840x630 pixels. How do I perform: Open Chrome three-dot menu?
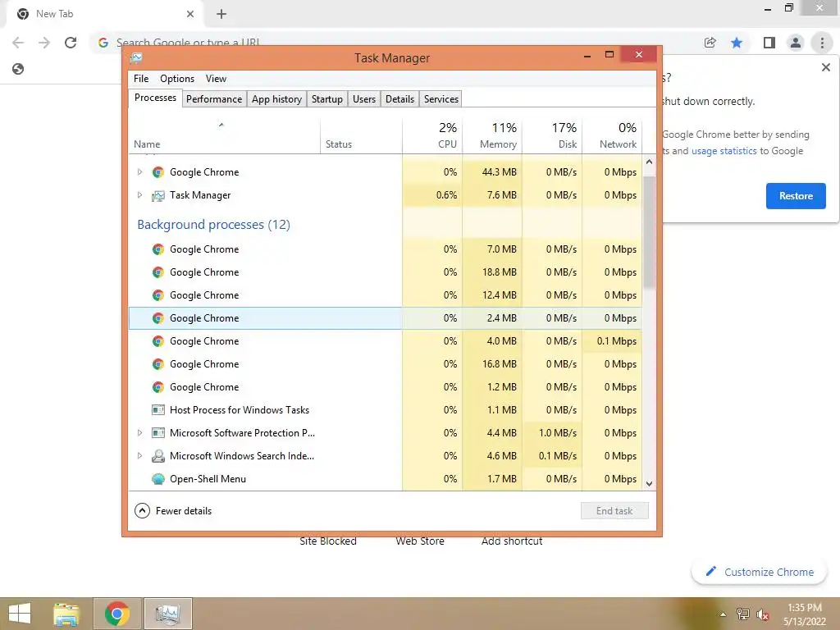pyautogui.click(x=822, y=43)
